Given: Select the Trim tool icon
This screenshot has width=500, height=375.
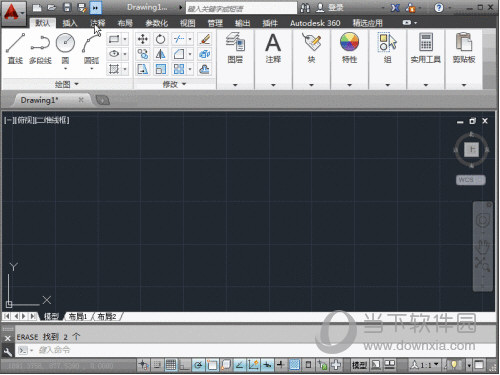Looking at the screenshot, I should [x=179, y=39].
